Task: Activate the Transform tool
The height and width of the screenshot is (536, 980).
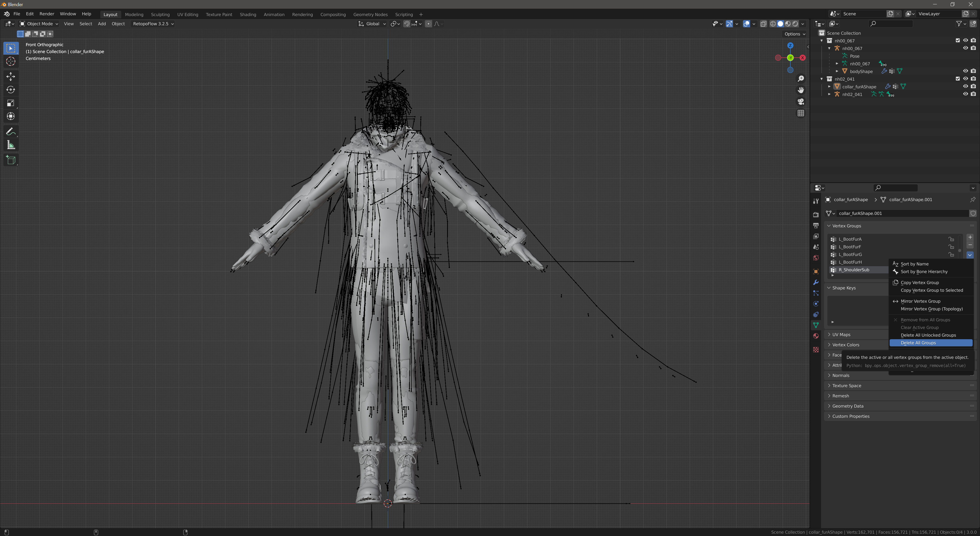Action: click(11, 116)
